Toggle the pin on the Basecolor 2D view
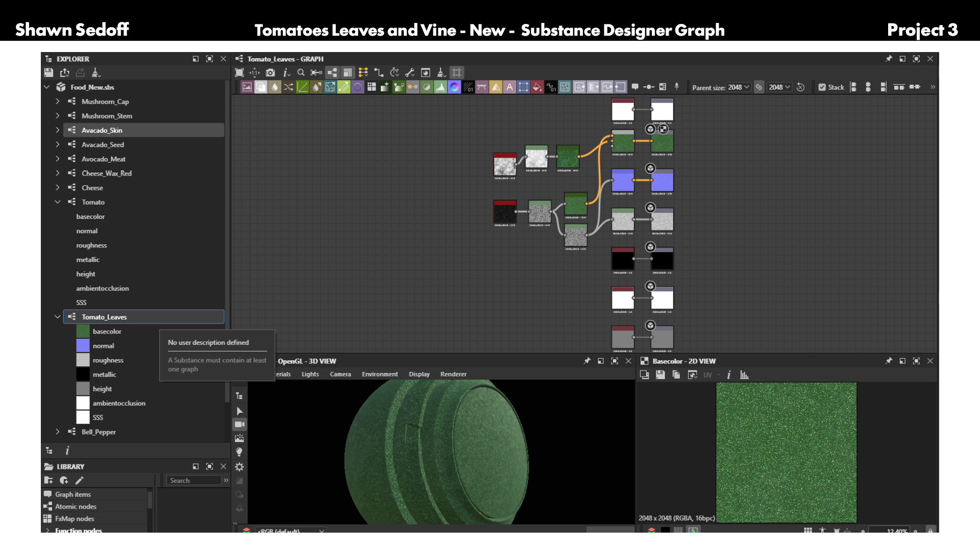The height and width of the screenshot is (551, 980). [889, 361]
